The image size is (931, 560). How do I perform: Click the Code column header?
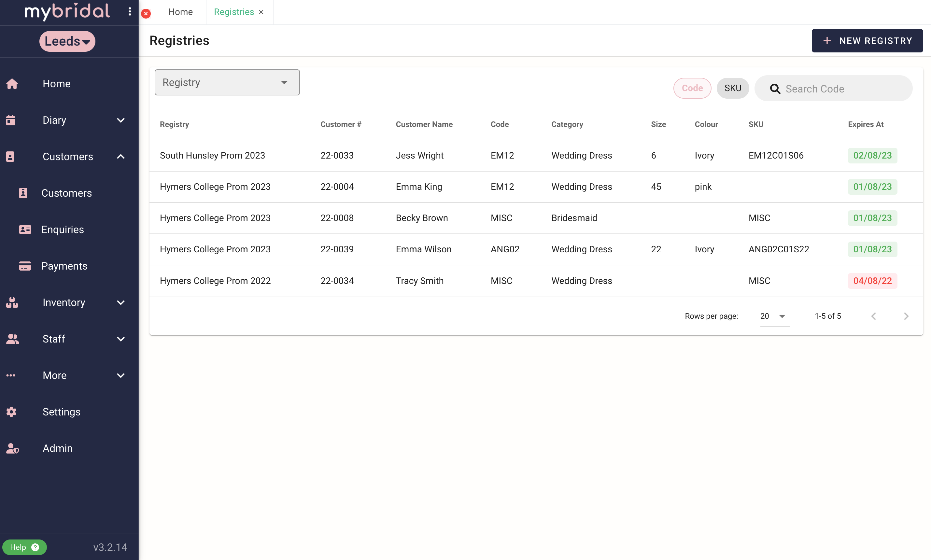pos(500,124)
